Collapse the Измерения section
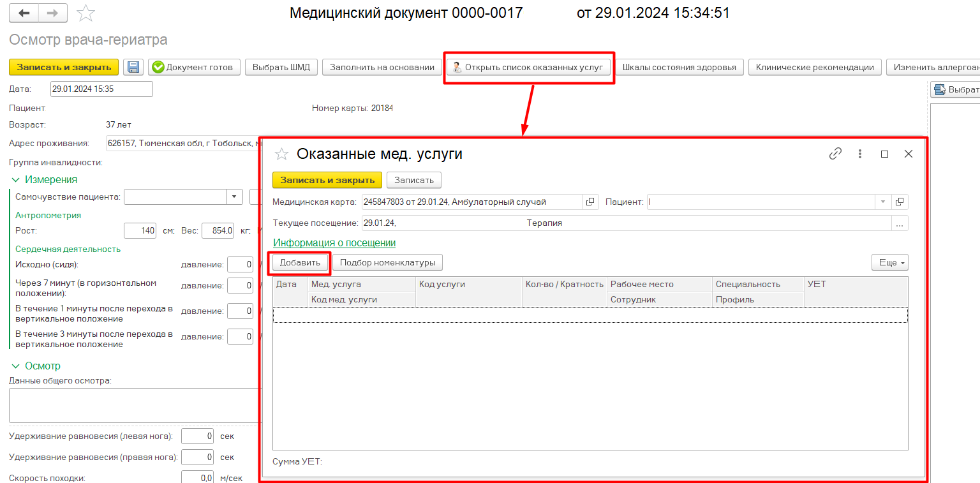Image resolution: width=980 pixels, height=483 pixels. coord(15,180)
